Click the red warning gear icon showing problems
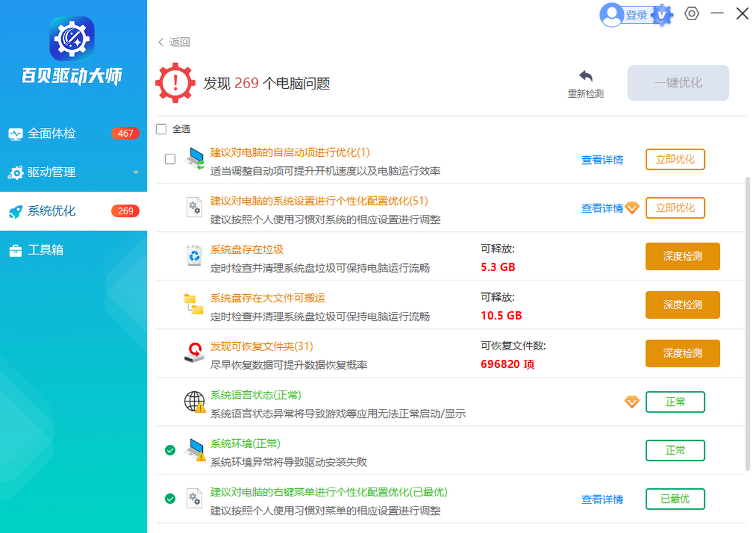Viewport: 756px width, 533px height. 175,82
